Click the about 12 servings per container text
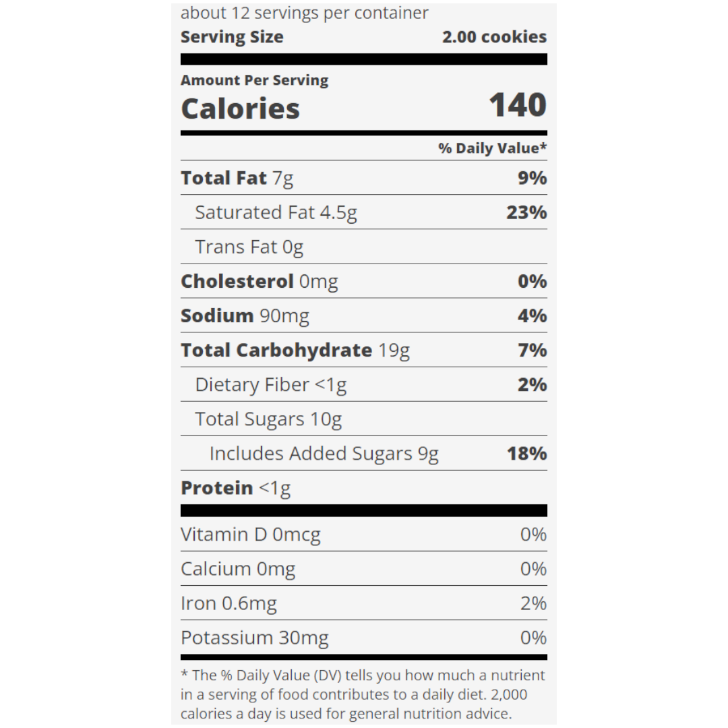This screenshot has height=728, width=728. click(x=304, y=13)
